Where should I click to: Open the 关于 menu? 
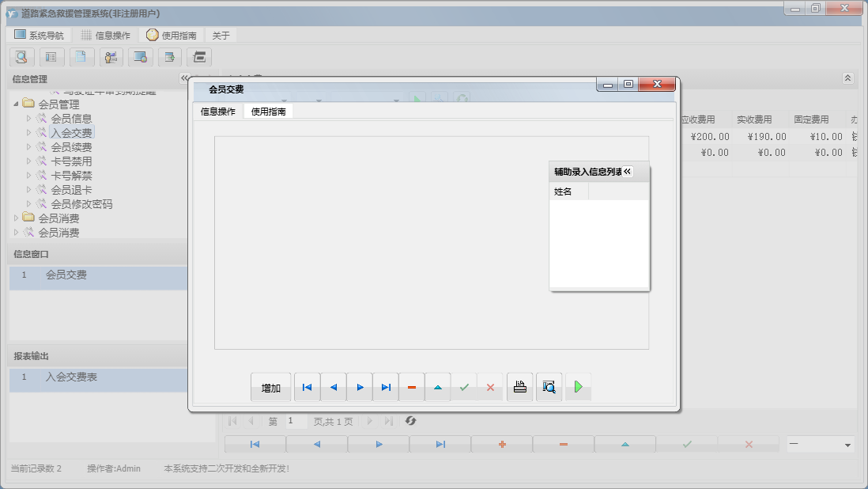click(x=221, y=36)
